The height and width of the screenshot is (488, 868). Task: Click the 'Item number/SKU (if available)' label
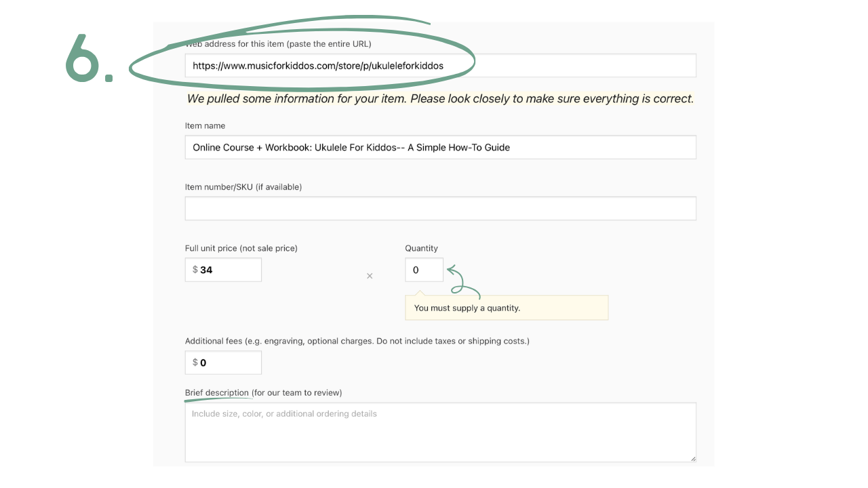tap(243, 187)
